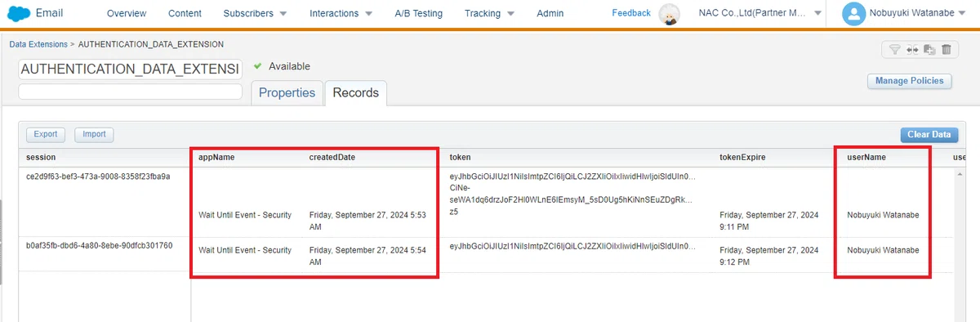Click the copy data extension icon

point(929,50)
